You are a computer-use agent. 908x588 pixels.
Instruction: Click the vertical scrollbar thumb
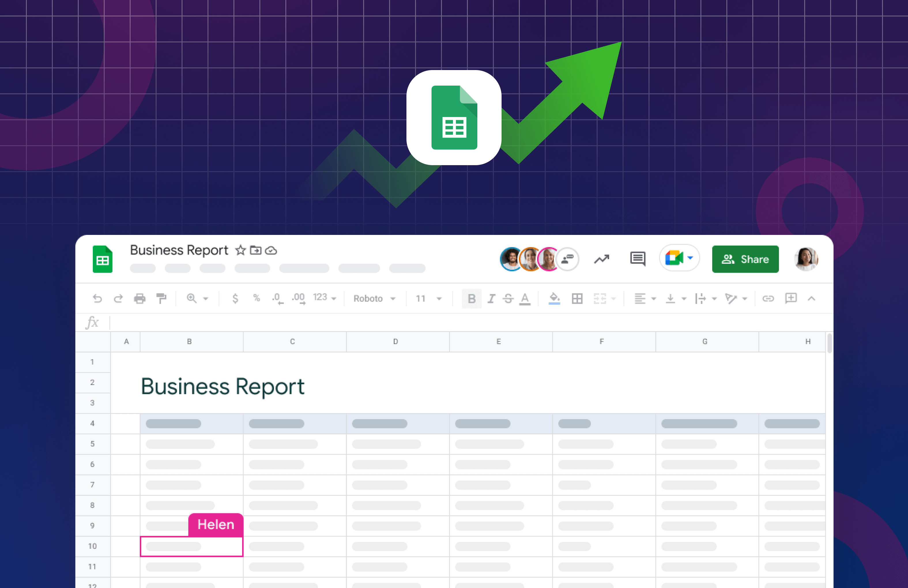click(829, 343)
